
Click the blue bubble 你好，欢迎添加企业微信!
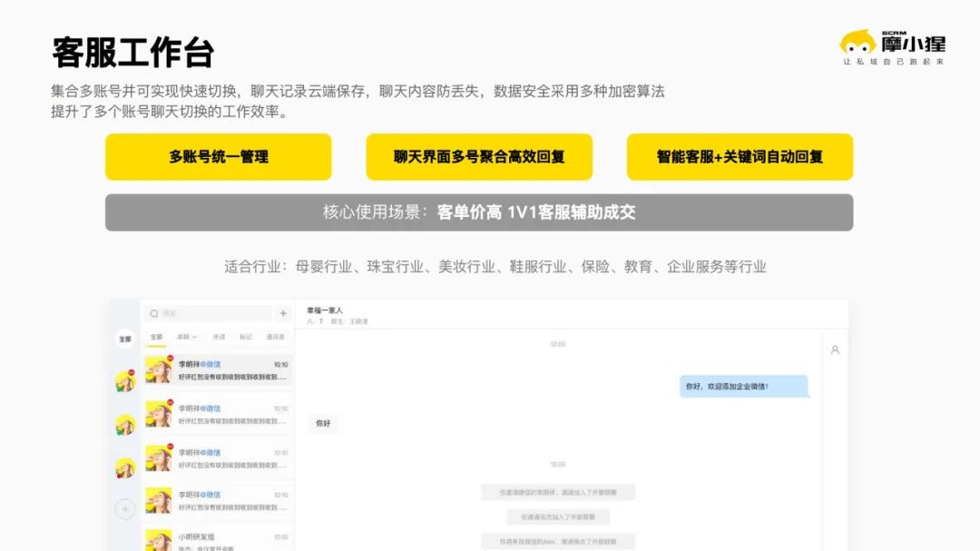(744, 387)
